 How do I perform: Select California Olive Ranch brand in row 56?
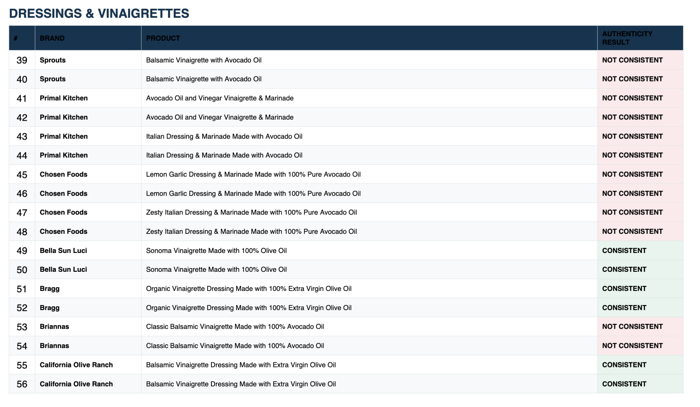tap(76, 384)
